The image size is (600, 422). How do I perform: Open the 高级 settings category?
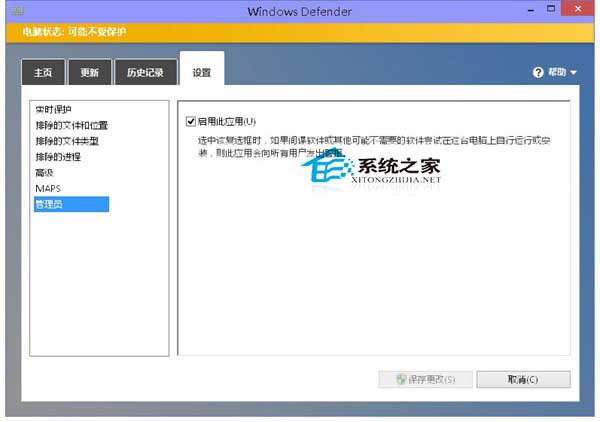(x=45, y=172)
